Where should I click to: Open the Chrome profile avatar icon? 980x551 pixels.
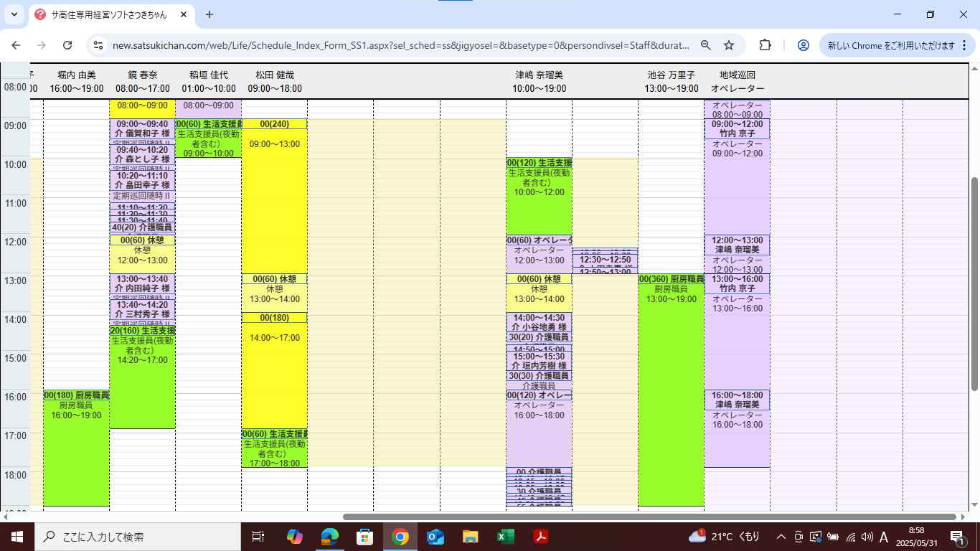pos(804,45)
